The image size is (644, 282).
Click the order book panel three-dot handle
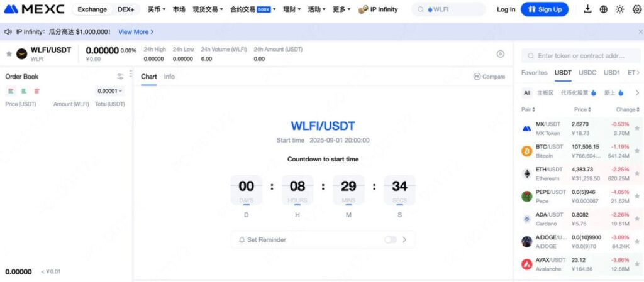pos(131,73)
